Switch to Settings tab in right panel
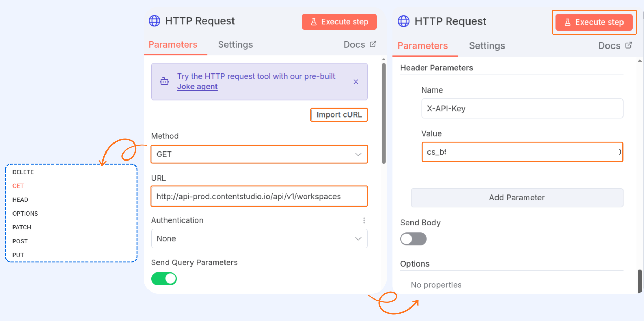The image size is (644, 321). click(487, 46)
